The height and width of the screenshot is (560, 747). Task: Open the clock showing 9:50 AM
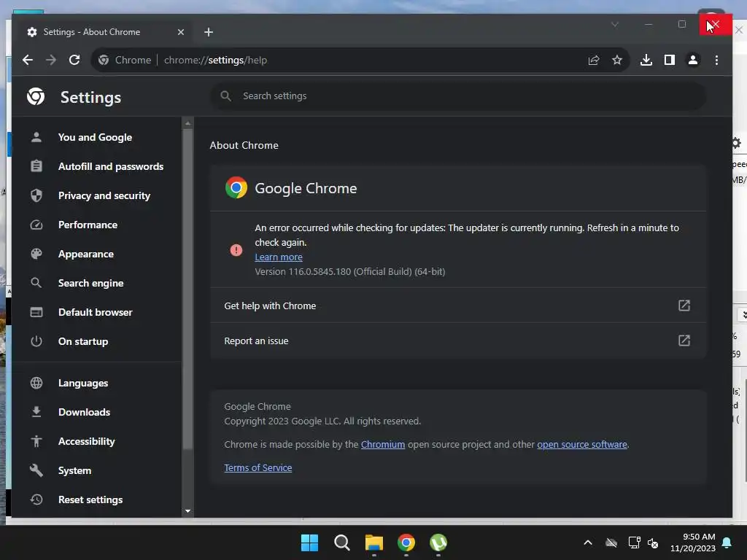click(x=693, y=542)
